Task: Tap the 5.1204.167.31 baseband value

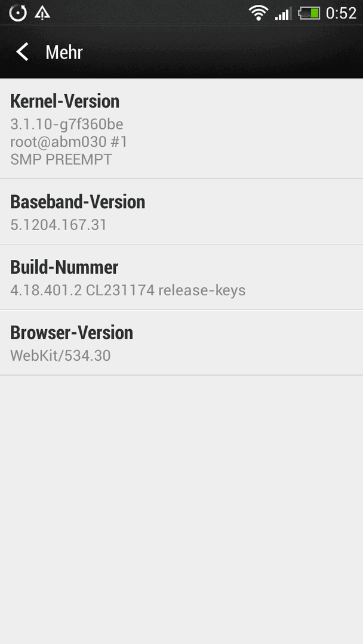Action: (59, 225)
